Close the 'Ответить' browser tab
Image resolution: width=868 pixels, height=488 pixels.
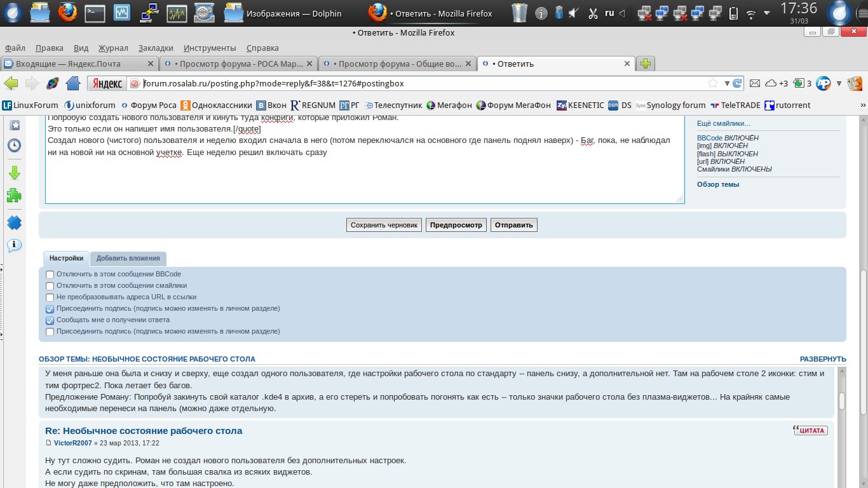click(627, 64)
